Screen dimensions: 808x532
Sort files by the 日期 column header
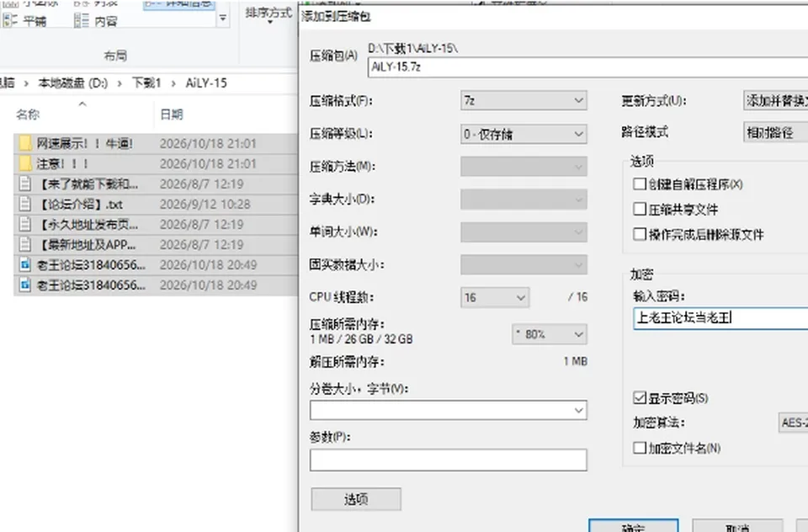click(172, 114)
